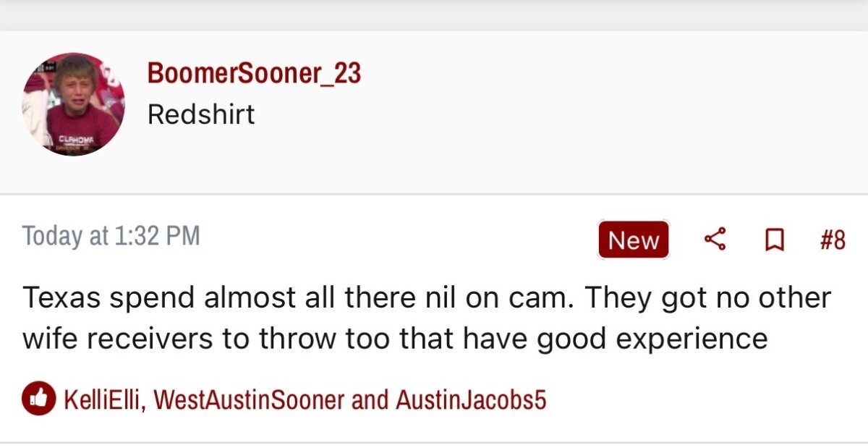Image resolution: width=868 pixels, height=448 pixels.
Task: Open AustinJacobs5 in the likes list
Action: pyautogui.click(x=470, y=399)
